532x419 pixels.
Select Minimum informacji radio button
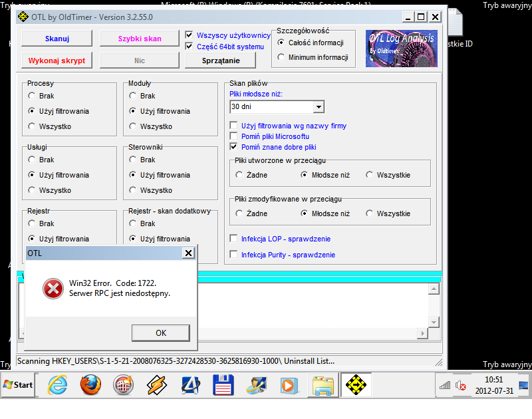pos(281,57)
